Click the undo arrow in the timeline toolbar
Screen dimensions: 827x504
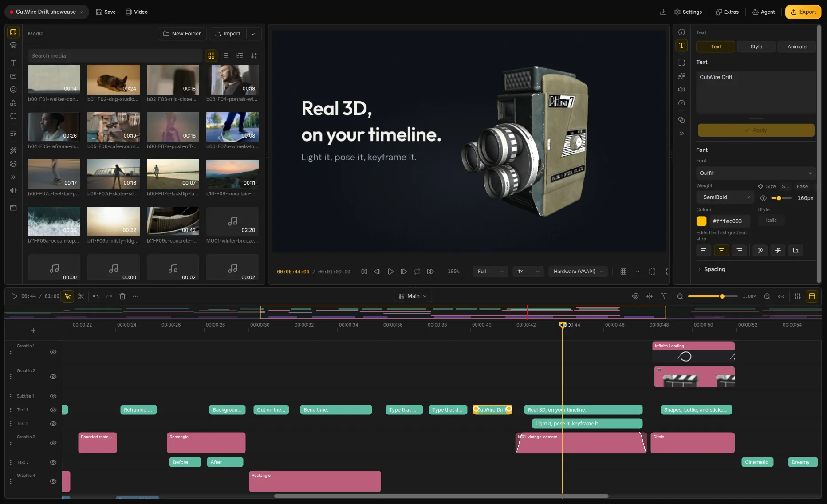(x=95, y=296)
